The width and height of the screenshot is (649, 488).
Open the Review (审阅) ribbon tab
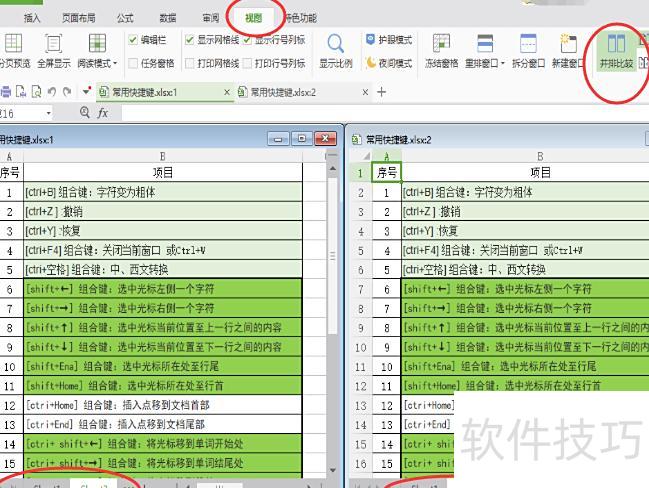click(211, 18)
